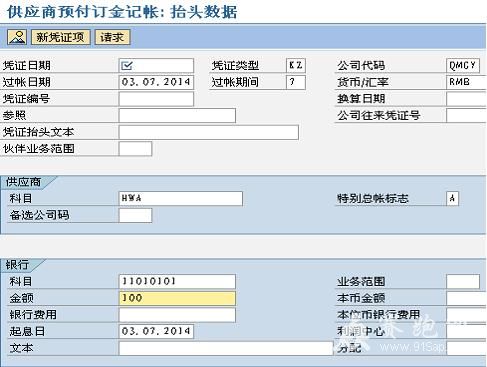Click the highlighted 金额 field with 100
Image resolution: width=487 pixels, height=367 pixels.
[177, 298]
